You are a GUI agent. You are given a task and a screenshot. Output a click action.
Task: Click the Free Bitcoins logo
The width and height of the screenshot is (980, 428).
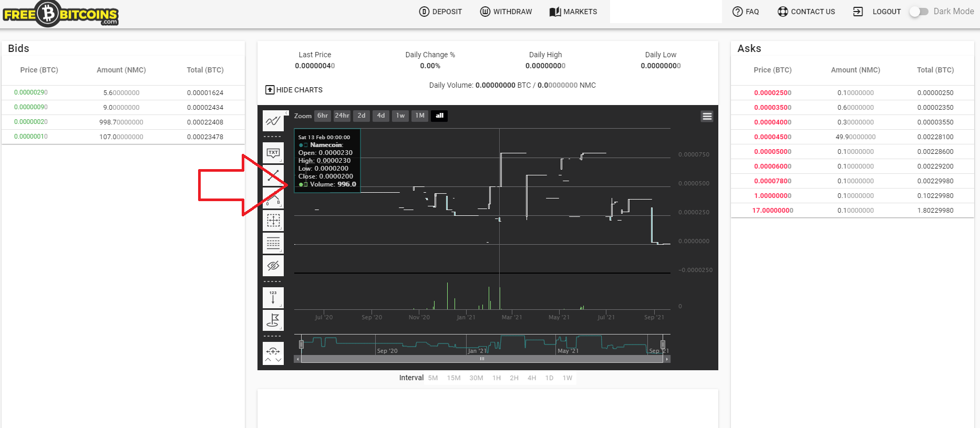(60, 14)
